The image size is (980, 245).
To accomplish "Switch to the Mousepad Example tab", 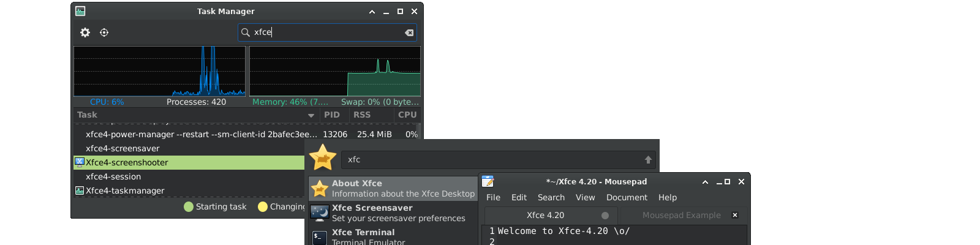I will (681, 216).
